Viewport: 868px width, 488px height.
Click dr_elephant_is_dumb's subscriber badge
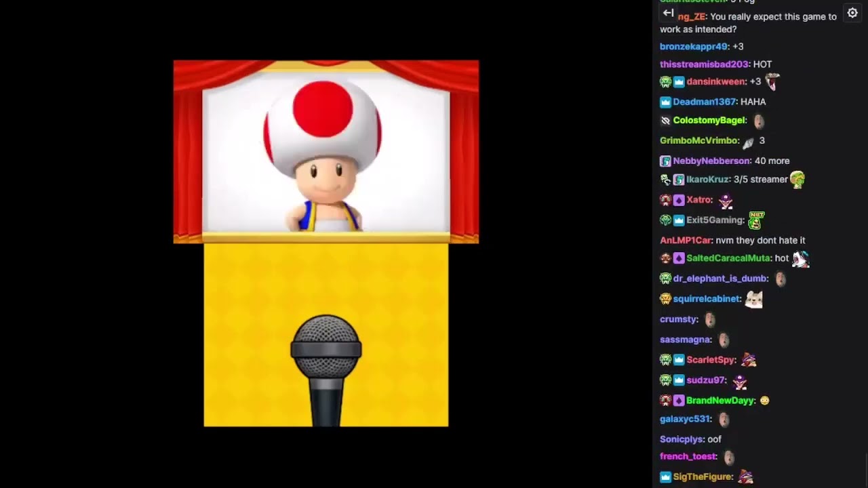665,279
